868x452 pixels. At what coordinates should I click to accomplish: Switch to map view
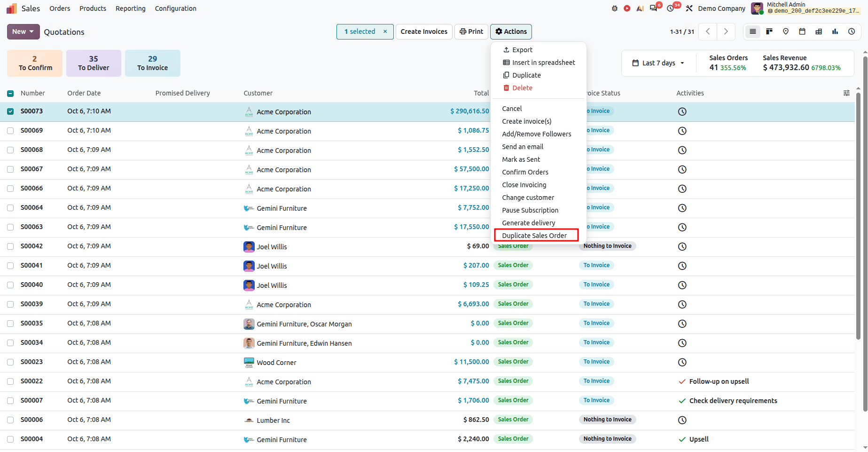coord(786,32)
